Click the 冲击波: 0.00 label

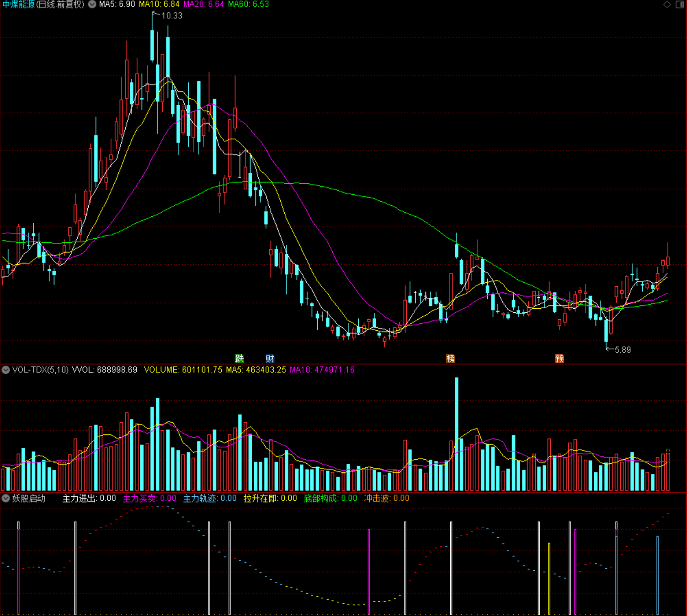coord(387,498)
